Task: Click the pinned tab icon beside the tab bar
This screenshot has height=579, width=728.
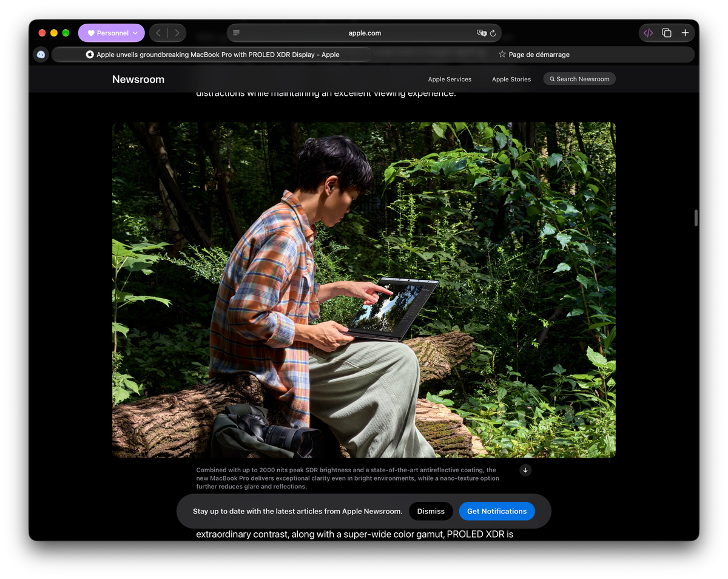Action: pos(41,54)
